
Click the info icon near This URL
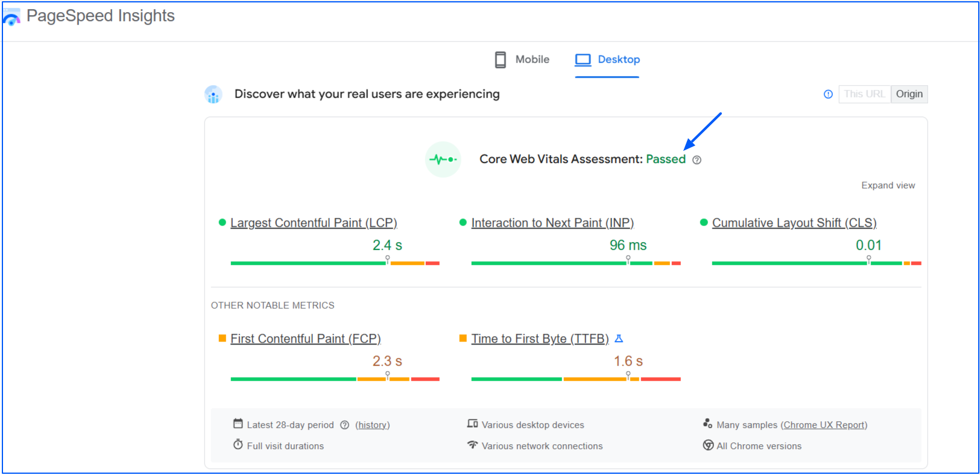827,94
